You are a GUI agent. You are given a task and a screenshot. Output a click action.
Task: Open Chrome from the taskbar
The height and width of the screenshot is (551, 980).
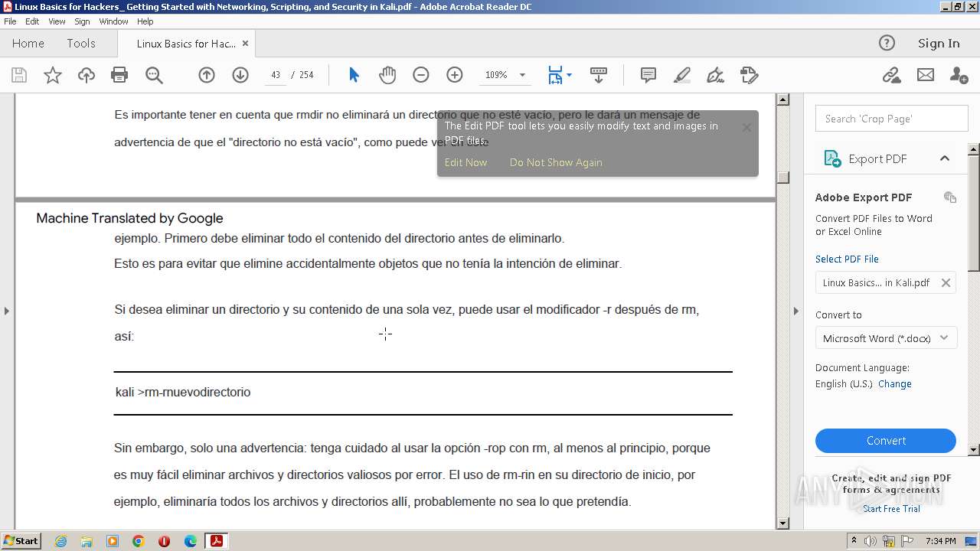pyautogui.click(x=139, y=541)
